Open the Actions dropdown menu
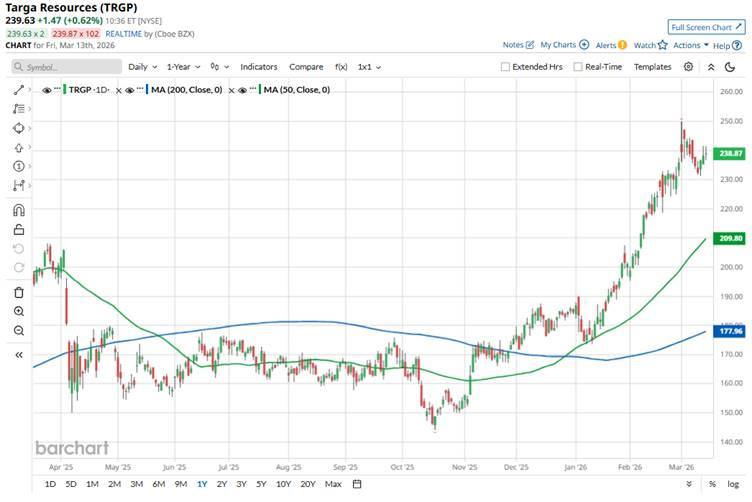This screenshot has width=752, height=502. (x=690, y=45)
